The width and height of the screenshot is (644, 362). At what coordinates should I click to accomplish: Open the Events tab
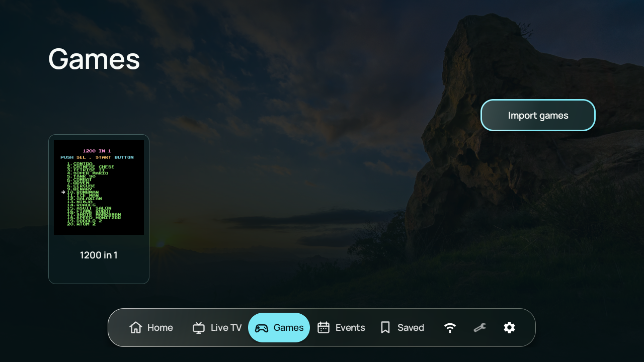coord(341,328)
